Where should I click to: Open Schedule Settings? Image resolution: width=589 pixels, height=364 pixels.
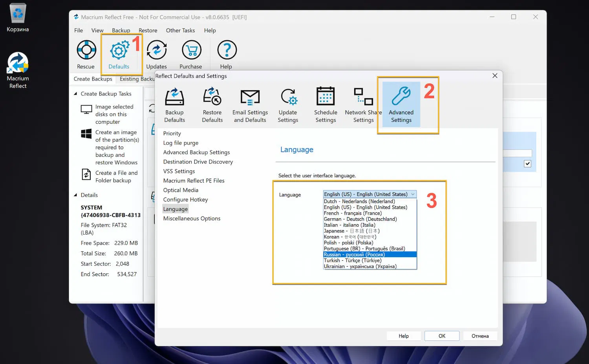coord(326,105)
